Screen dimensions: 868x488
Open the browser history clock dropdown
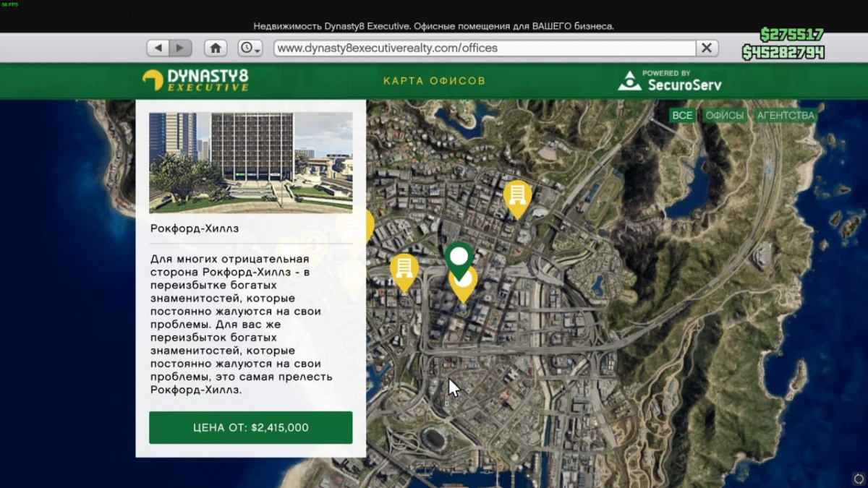pos(250,48)
